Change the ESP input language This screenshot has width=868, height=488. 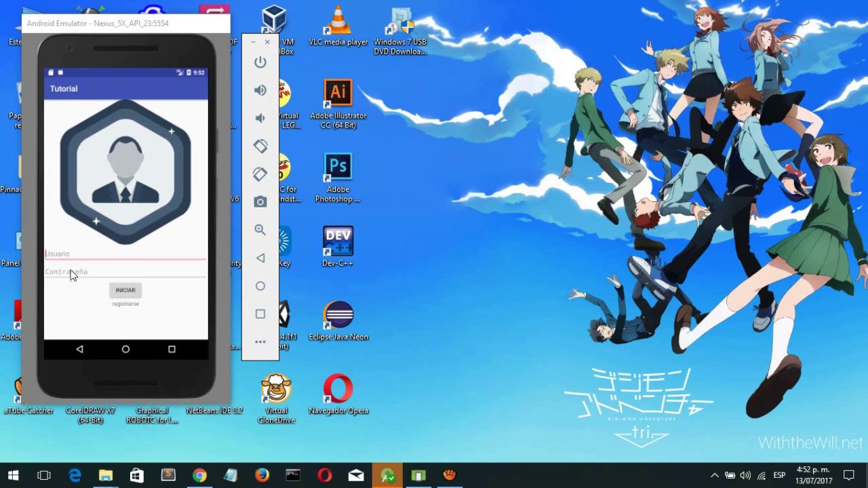pos(780,475)
